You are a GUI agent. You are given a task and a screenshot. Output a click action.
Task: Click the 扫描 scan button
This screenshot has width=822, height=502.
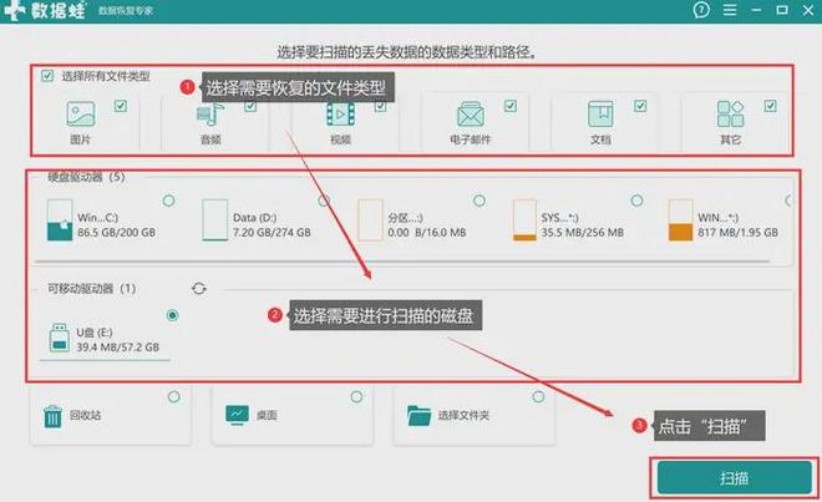click(x=734, y=478)
